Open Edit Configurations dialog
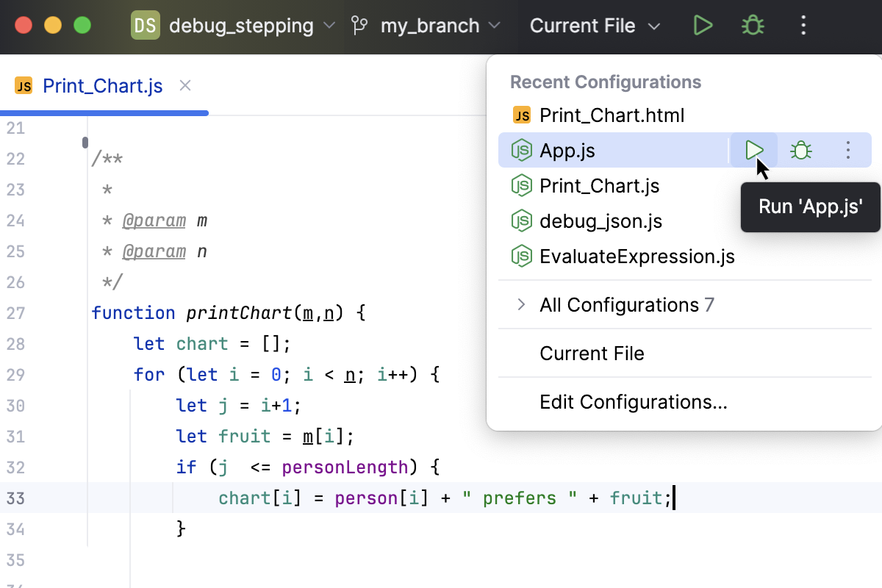This screenshot has height=588, width=882. point(633,402)
